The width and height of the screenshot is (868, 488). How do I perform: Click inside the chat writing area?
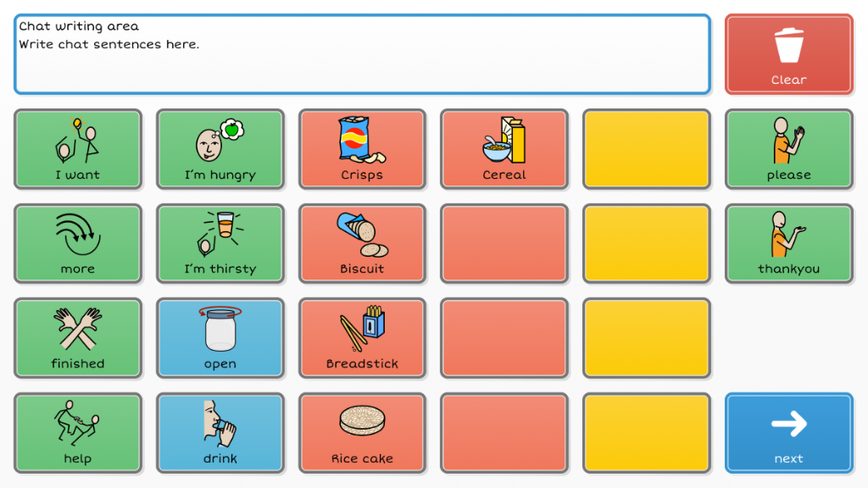coord(362,54)
